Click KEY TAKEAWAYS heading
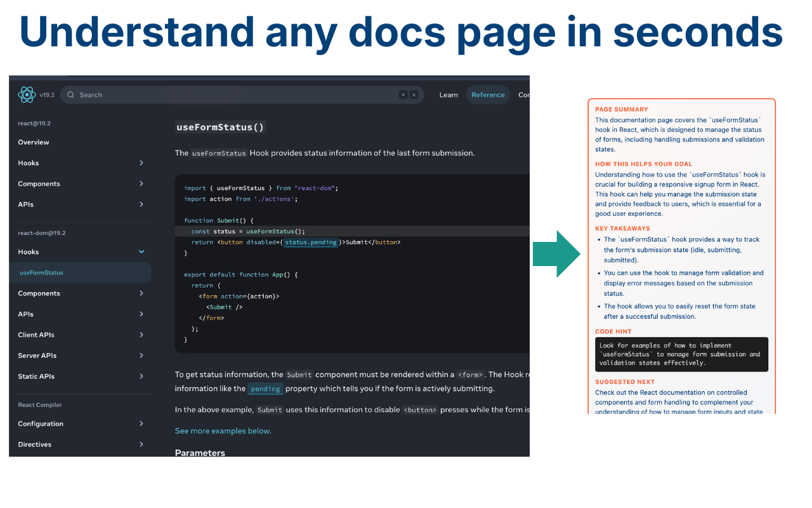Screen dimensions: 812x508 tap(622, 229)
